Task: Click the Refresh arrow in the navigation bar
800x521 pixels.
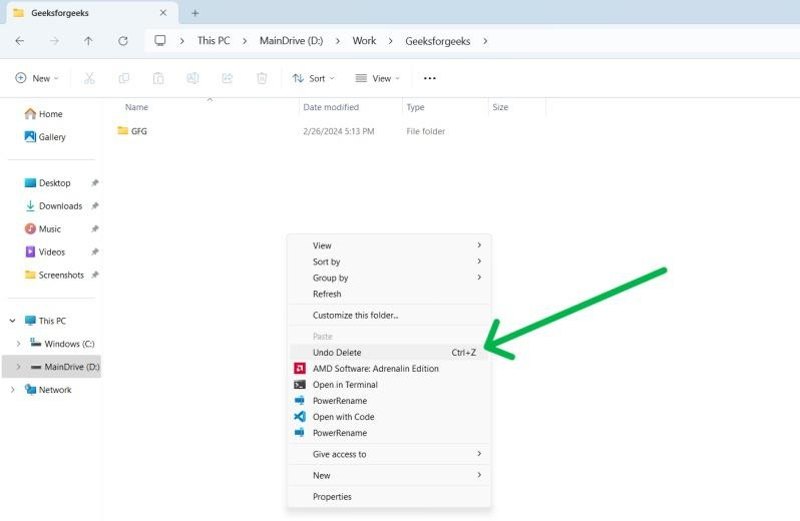Action: click(x=123, y=41)
